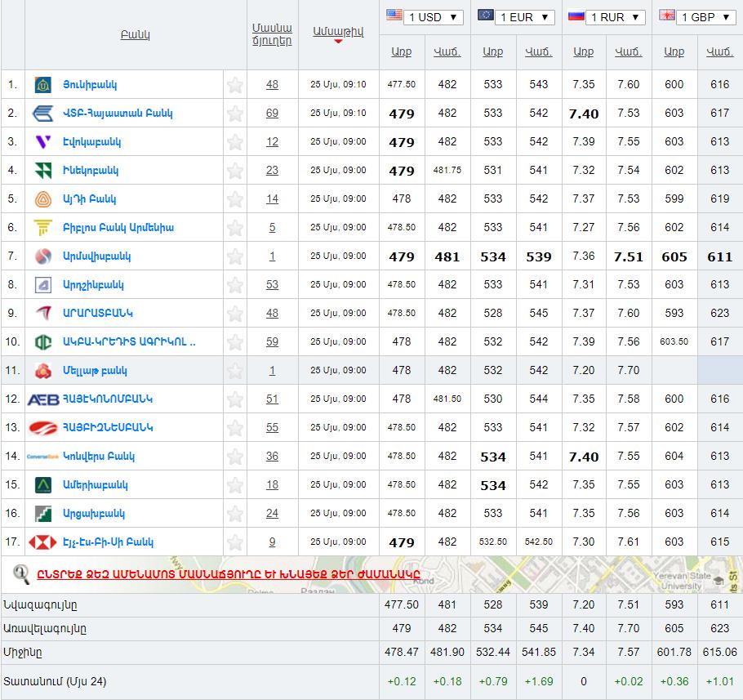Click the Mellat Bank red logo
This screenshot has width=743, height=700.
click(43, 371)
